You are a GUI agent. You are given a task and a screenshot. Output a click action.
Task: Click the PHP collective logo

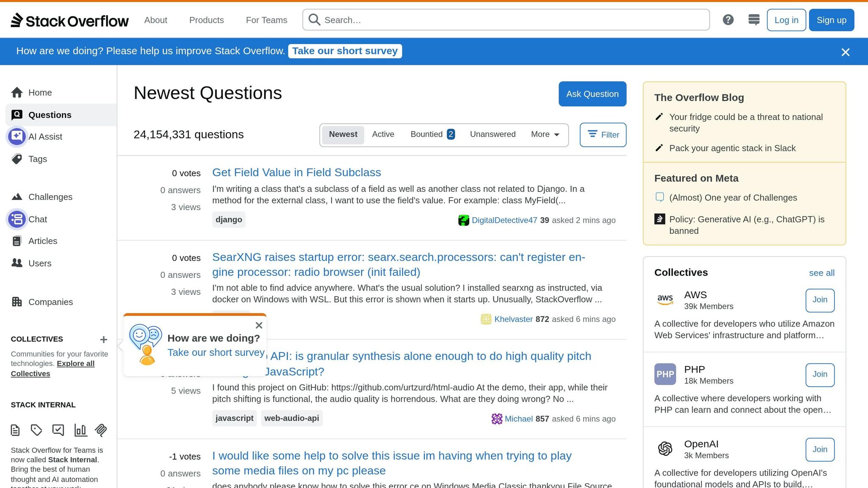[x=665, y=374]
